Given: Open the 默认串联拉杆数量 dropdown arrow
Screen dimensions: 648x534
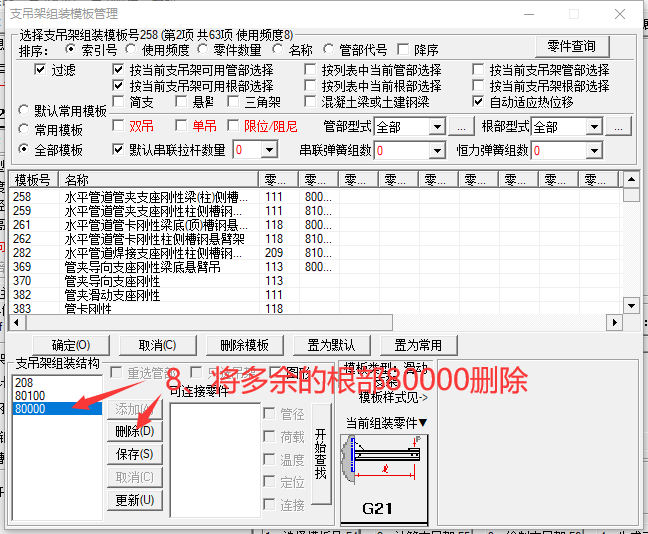Looking at the screenshot, I should click(269, 150).
